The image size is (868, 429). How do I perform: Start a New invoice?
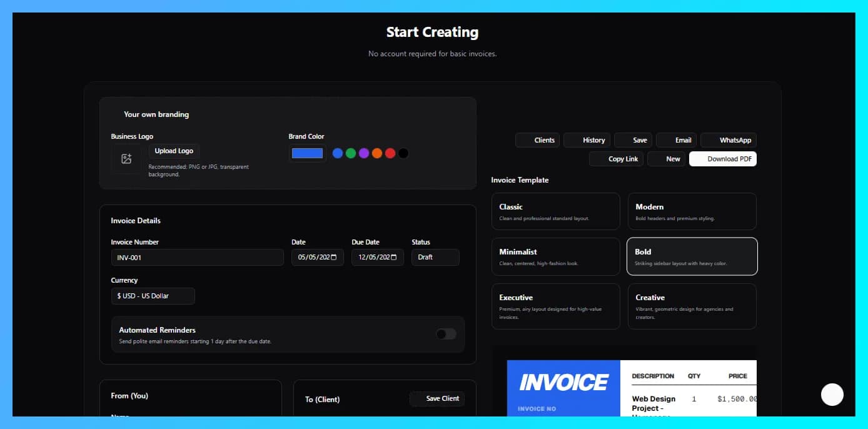[x=666, y=159]
